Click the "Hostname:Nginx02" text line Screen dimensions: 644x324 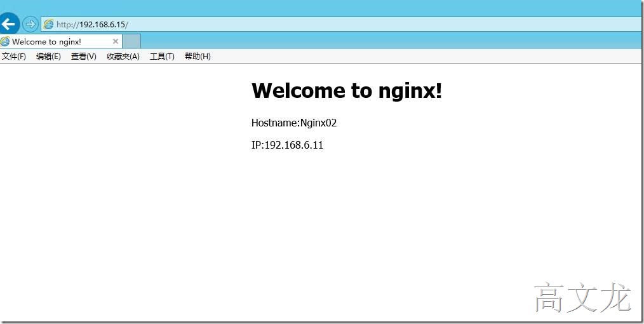pos(294,123)
